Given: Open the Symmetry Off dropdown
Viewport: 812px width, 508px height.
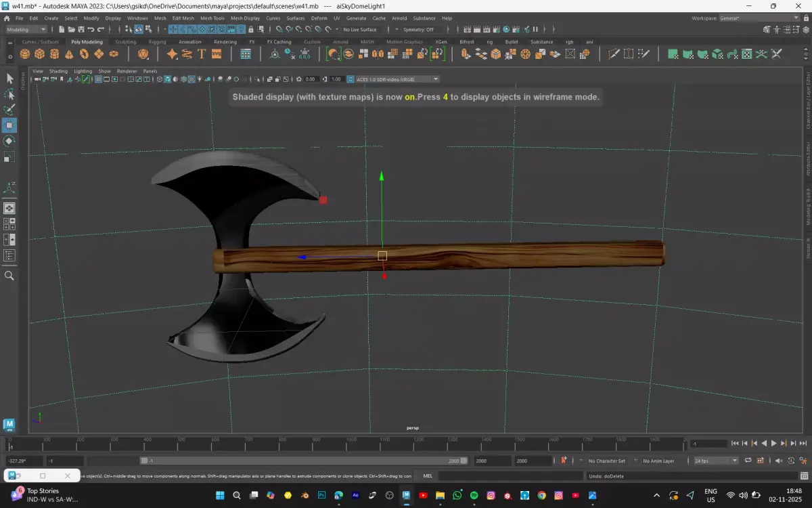Looking at the screenshot, I should (423, 29).
